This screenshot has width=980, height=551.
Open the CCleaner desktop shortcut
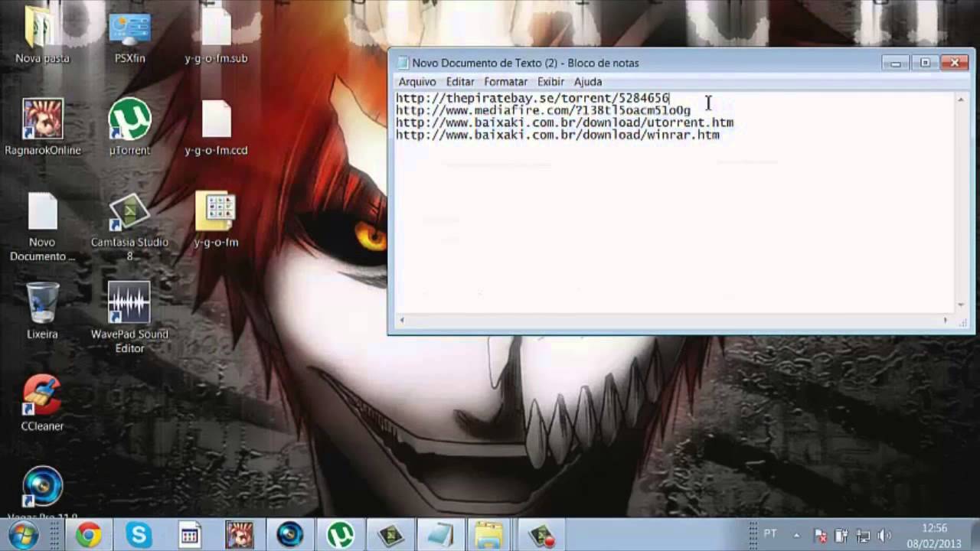tap(42, 403)
